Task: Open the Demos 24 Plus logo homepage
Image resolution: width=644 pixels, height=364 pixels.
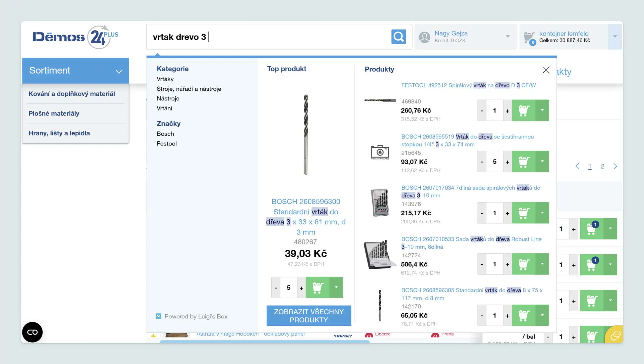Action: (x=75, y=37)
